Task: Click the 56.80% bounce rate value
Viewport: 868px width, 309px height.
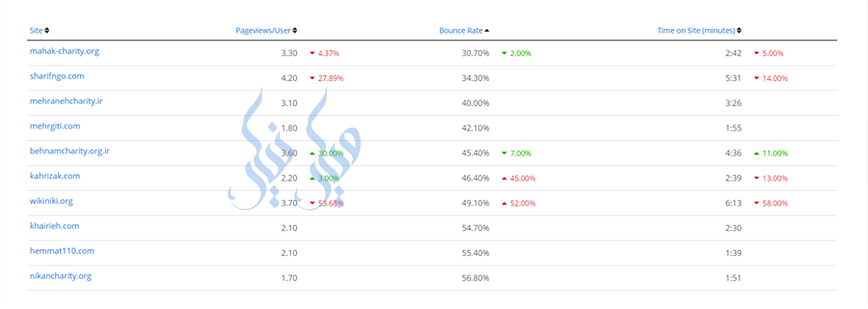Action: (475, 278)
